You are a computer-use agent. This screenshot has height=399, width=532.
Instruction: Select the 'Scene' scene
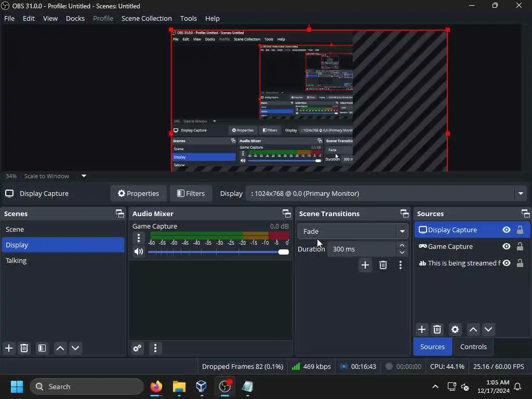tap(63, 229)
